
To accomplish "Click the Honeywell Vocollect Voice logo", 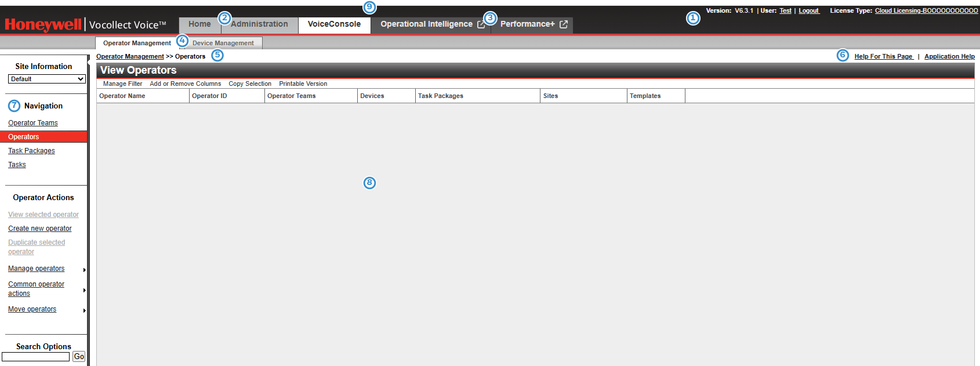I will coord(85,24).
